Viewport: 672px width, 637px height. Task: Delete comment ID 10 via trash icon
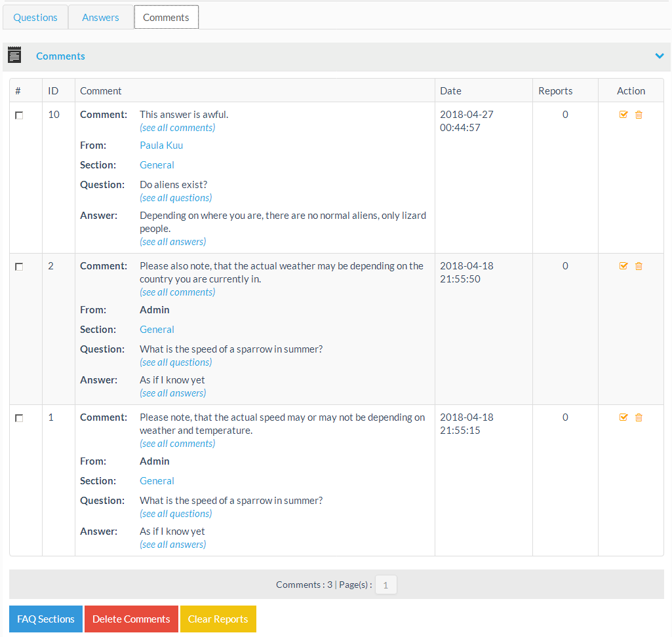[639, 115]
